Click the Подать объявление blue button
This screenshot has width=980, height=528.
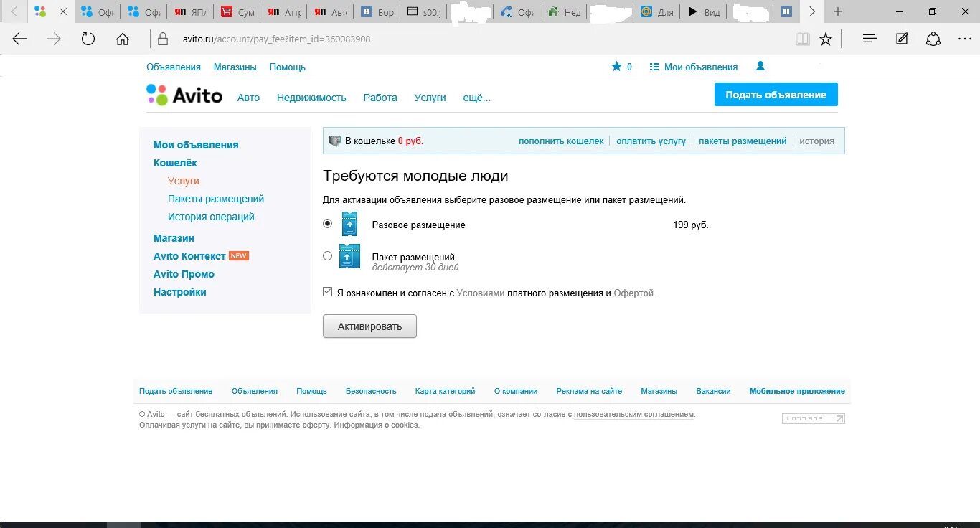point(776,95)
